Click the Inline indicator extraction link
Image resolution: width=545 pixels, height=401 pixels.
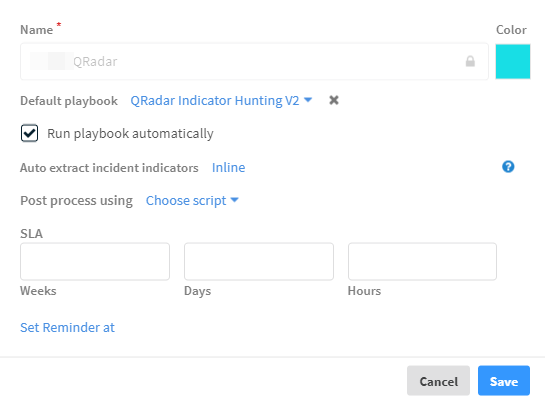(228, 167)
